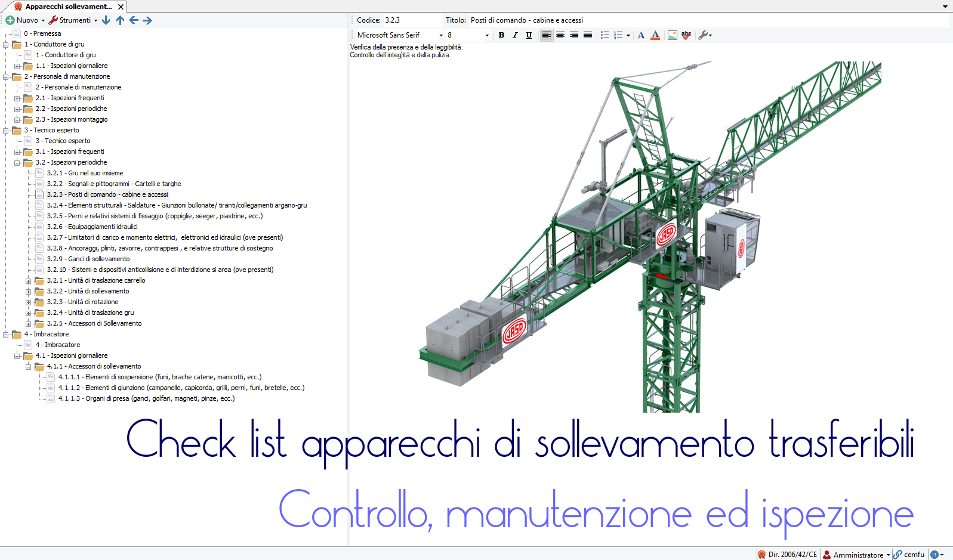Image resolution: width=953 pixels, height=560 pixels.
Task: Click the move up arrow icon
Action: pyautogui.click(x=120, y=20)
